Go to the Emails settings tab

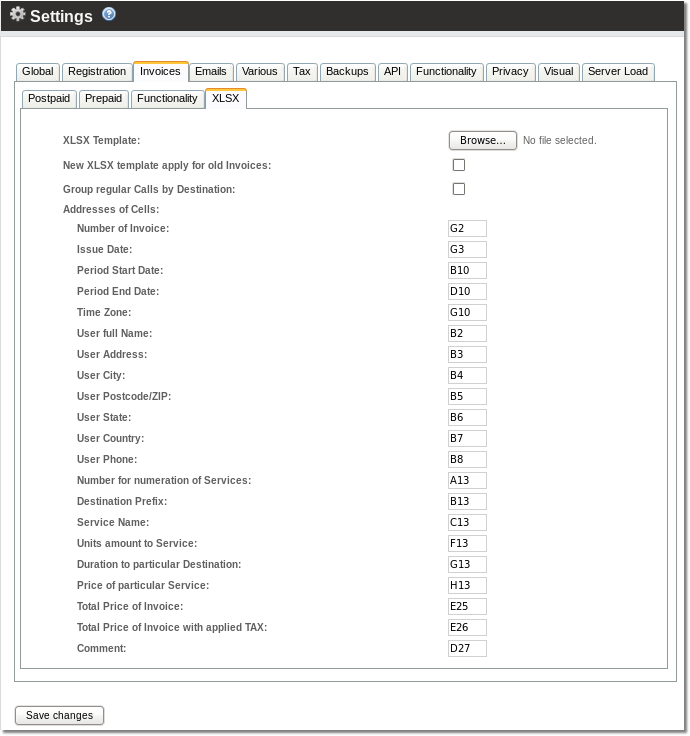(210, 72)
